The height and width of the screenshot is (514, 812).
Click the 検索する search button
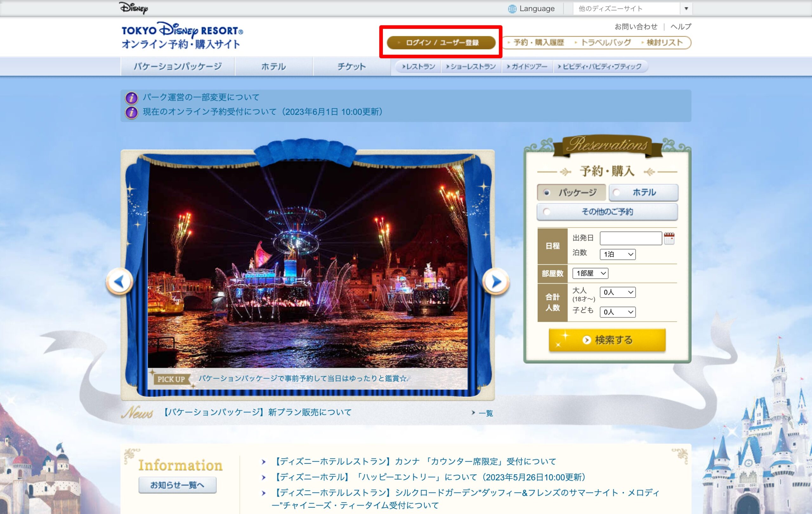607,339
